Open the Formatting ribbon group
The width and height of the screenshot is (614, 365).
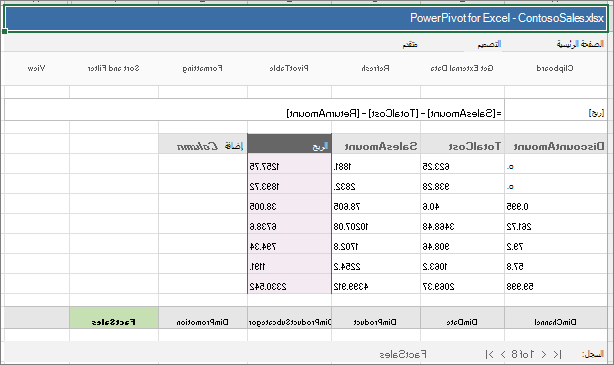pyautogui.click(x=202, y=68)
